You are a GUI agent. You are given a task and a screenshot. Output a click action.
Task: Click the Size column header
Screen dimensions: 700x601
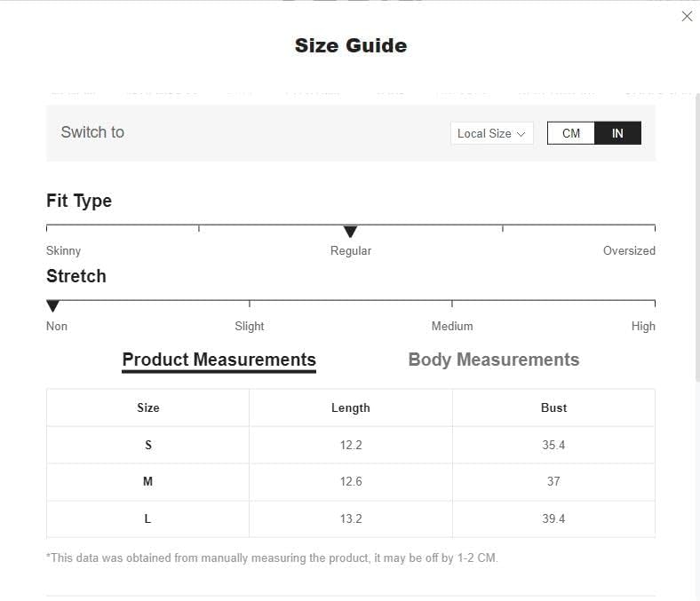pos(147,407)
